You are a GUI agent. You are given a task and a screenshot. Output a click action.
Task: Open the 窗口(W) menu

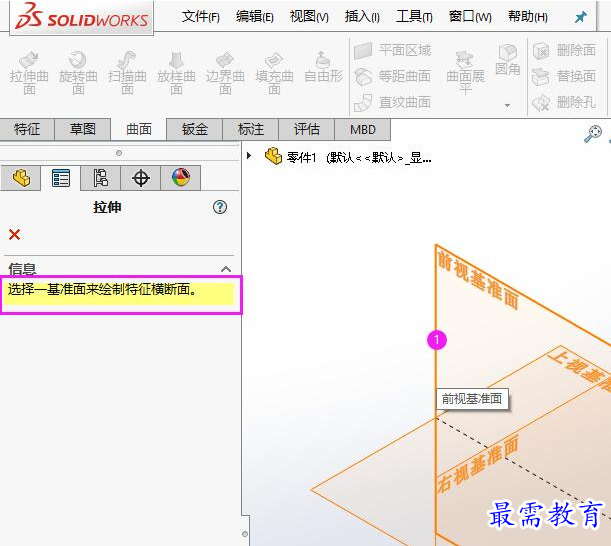(470, 17)
